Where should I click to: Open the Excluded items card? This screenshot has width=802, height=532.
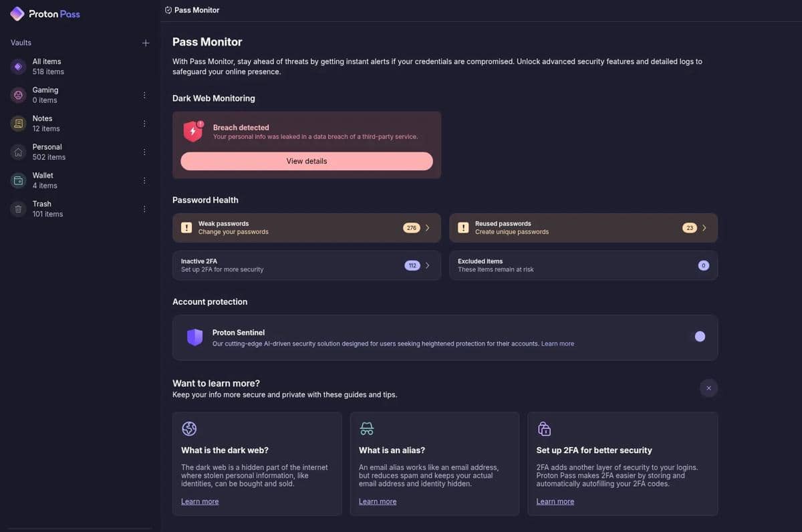click(583, 265)
